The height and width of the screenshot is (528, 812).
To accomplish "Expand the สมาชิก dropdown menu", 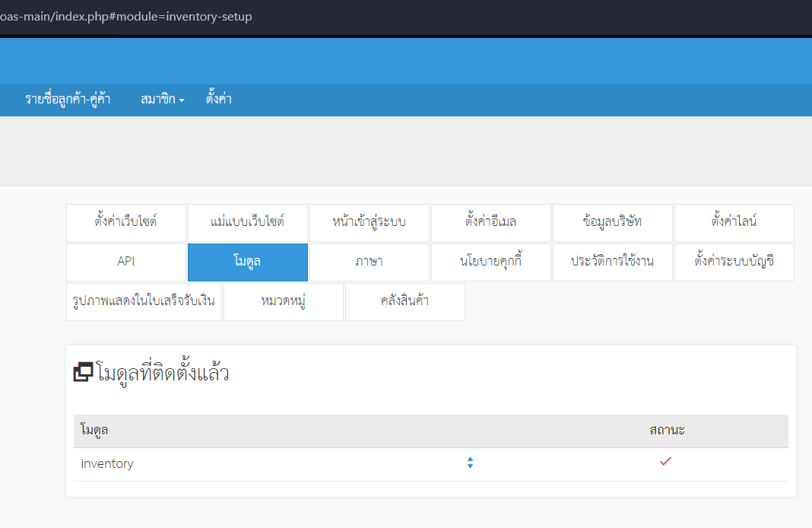I will coord(162,99).
